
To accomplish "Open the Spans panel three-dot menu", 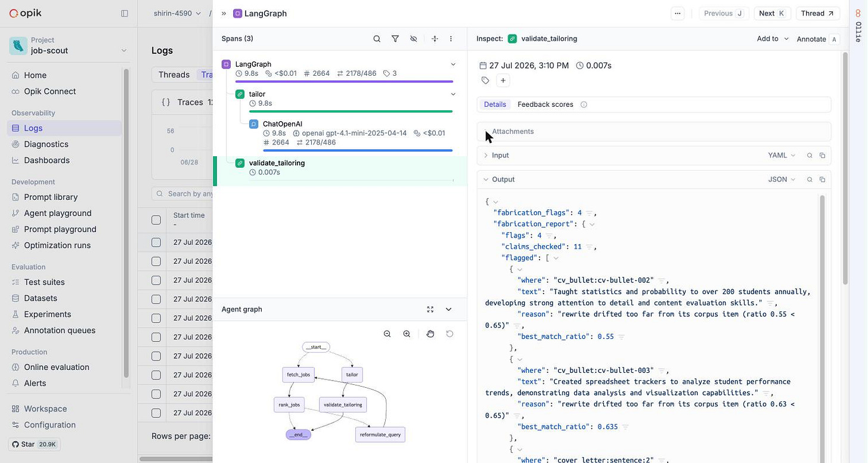I will tap(451, 39).
